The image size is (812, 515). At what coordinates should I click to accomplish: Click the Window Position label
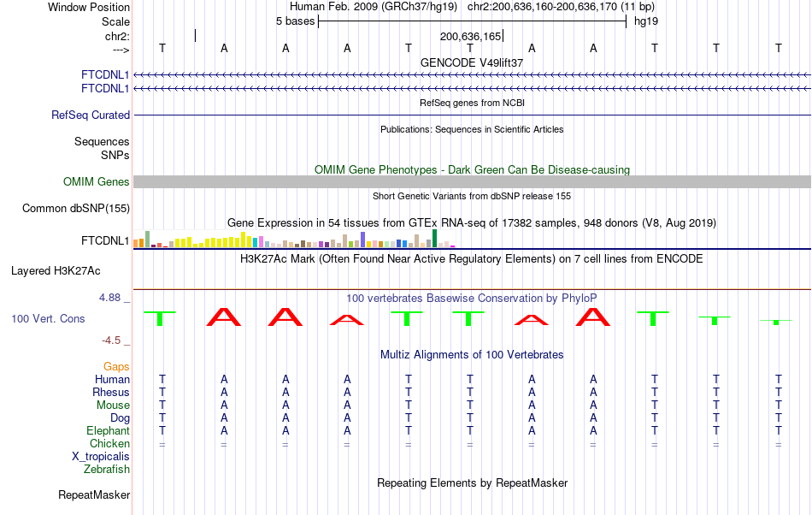click(89, 7)
